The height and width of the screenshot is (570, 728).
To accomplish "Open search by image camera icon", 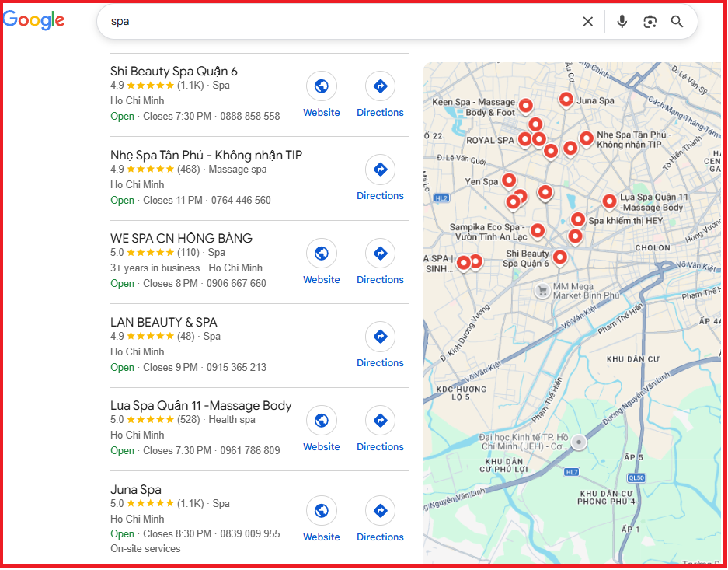I will [x=650, y=22].
